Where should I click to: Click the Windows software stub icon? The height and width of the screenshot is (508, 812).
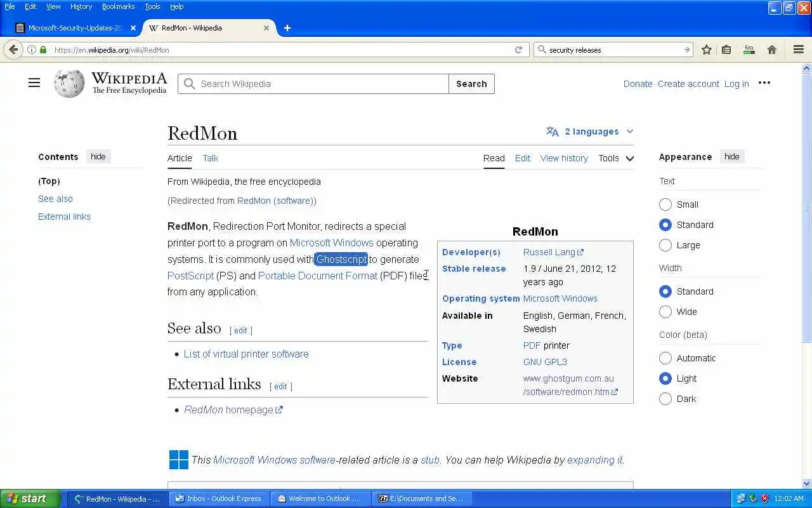[x=179, y=460]
